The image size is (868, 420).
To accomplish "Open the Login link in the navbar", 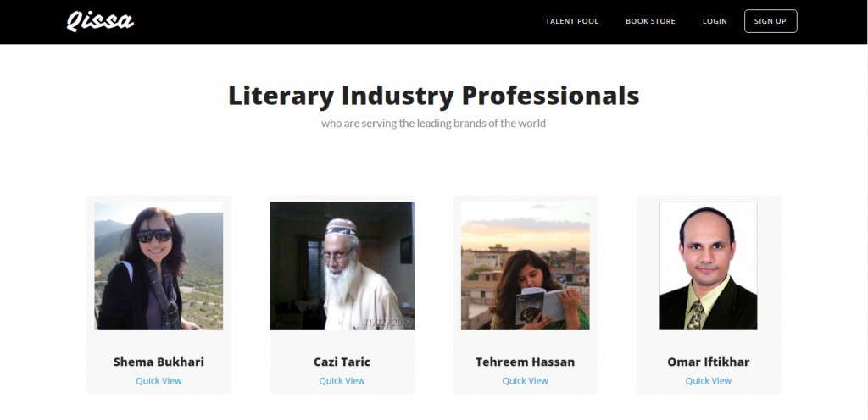I will (715, 21).
